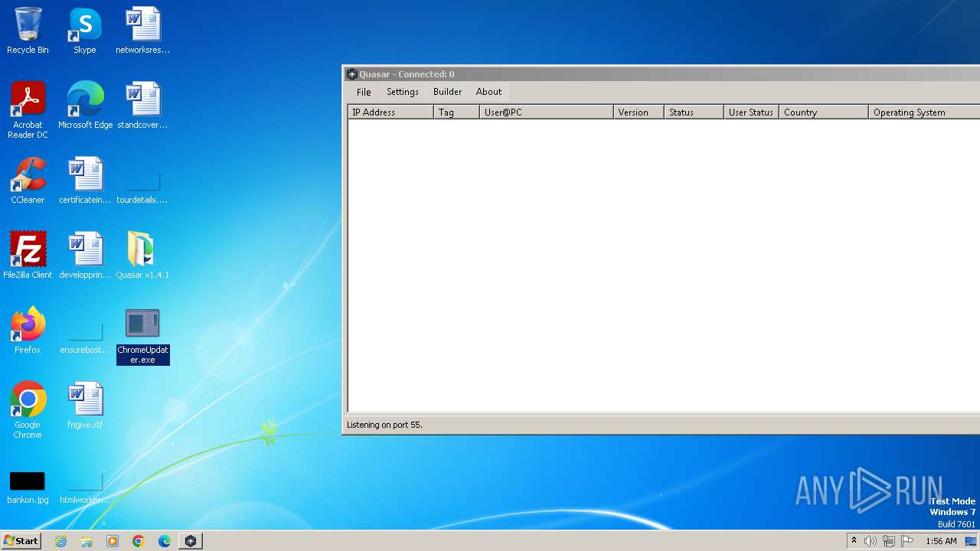
Task: Click the tray icon right of the clock
Action: point(971,541)
